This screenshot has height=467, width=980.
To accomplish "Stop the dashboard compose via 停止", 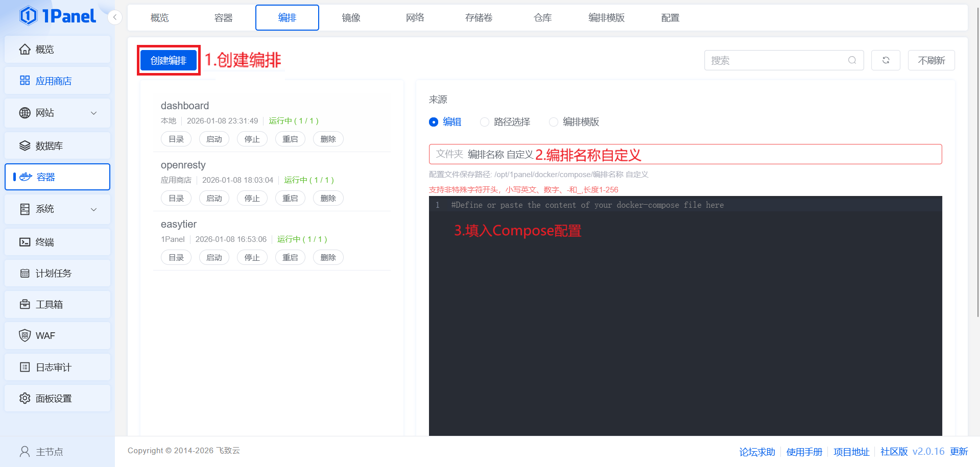I will pyautogui.click(x=252, y=139).
